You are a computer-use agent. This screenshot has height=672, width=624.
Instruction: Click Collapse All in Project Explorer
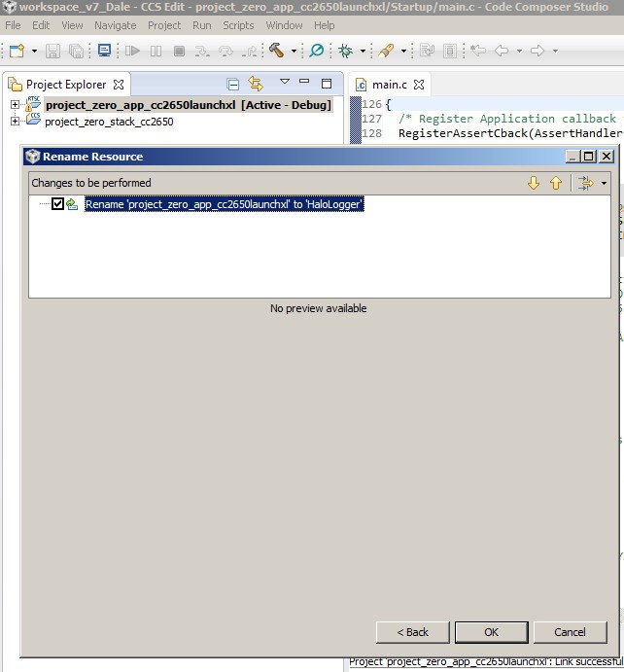(x=233, y=85)
